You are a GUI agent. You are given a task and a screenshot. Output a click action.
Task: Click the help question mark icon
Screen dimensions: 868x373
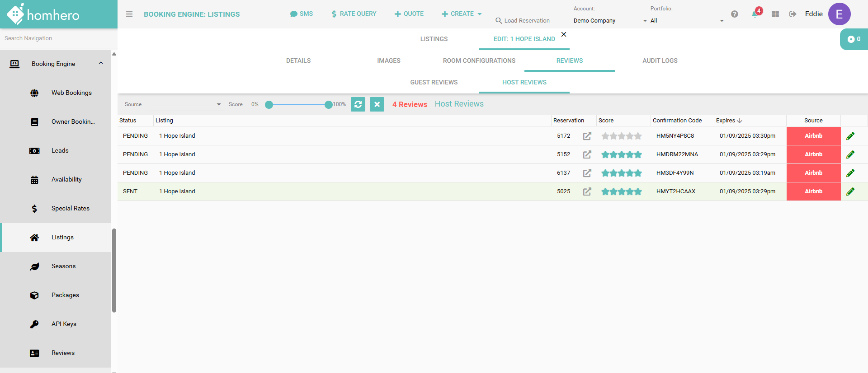pos(735,14)
